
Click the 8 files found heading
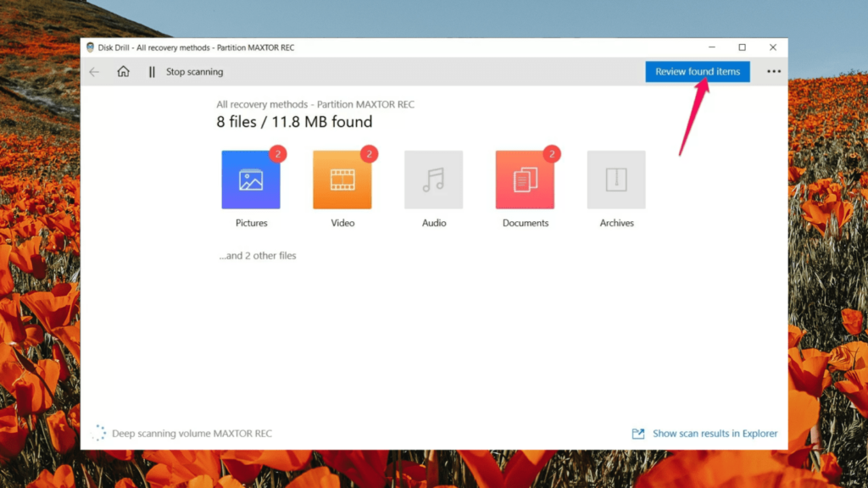[x=294, y=121]
